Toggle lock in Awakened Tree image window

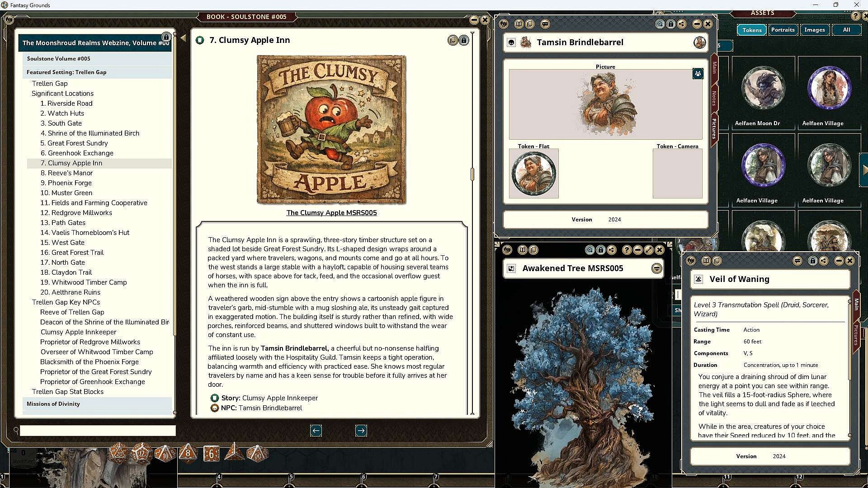pos(600,250)
